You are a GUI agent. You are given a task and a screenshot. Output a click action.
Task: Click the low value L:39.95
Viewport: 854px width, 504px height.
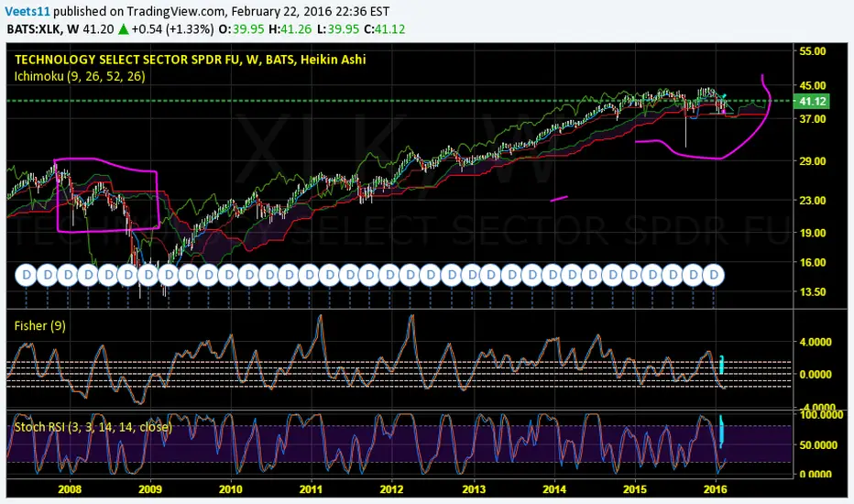pyautogui.click(x=338, y=29)
